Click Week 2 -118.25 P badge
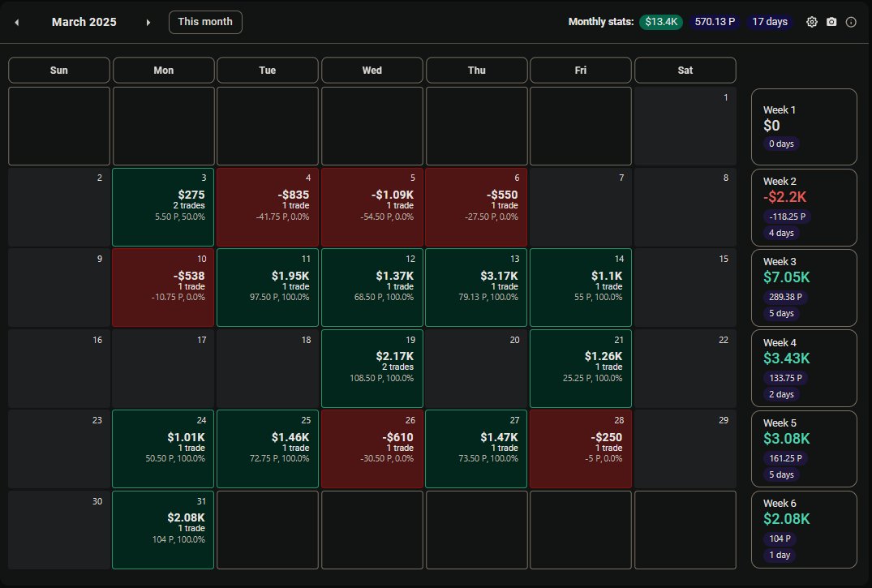 (x=787, y=217)
